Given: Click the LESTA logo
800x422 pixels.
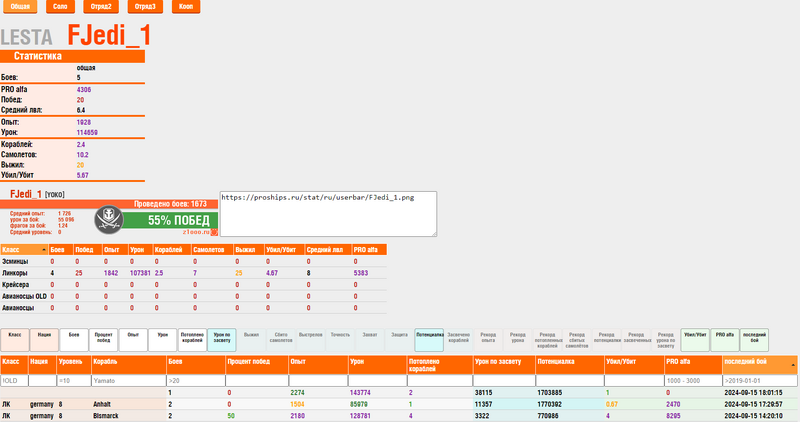Looking at the screenshot, I should click(32, 38).
